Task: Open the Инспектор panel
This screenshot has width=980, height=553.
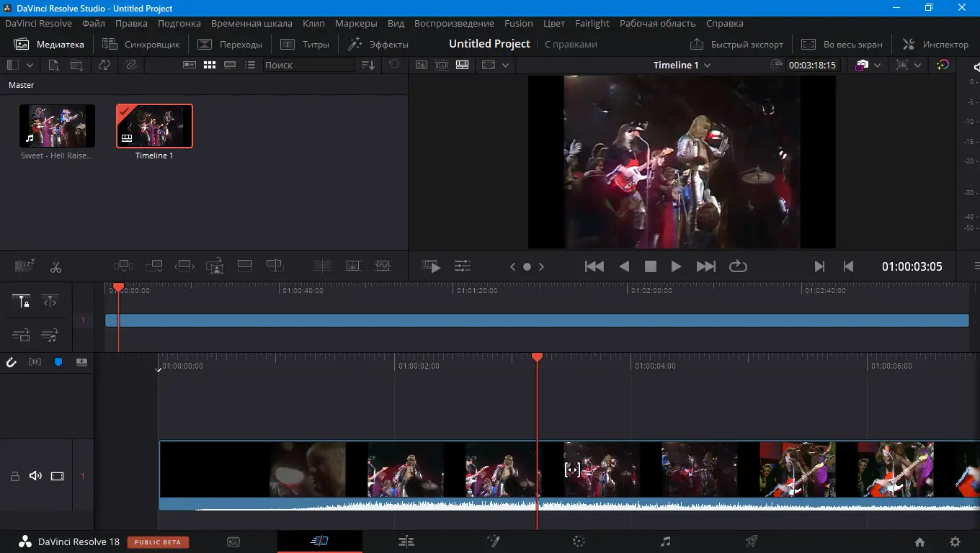Action: click(x=935, y=44)
